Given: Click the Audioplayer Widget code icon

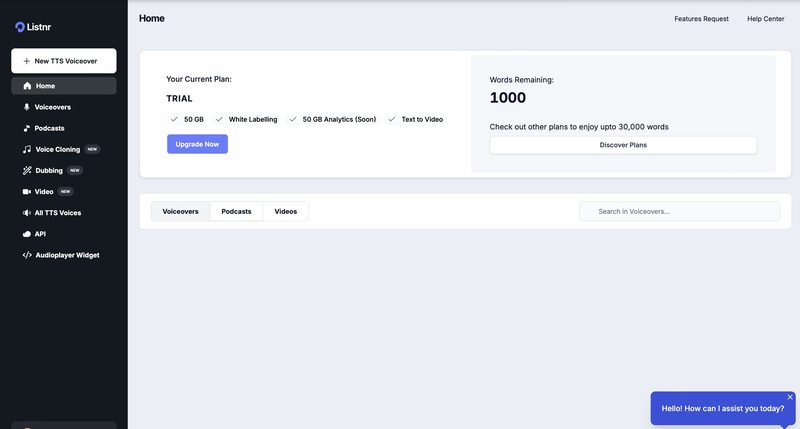Looking at the screenshot, I should pyautogui.click(x=27, y=255).
